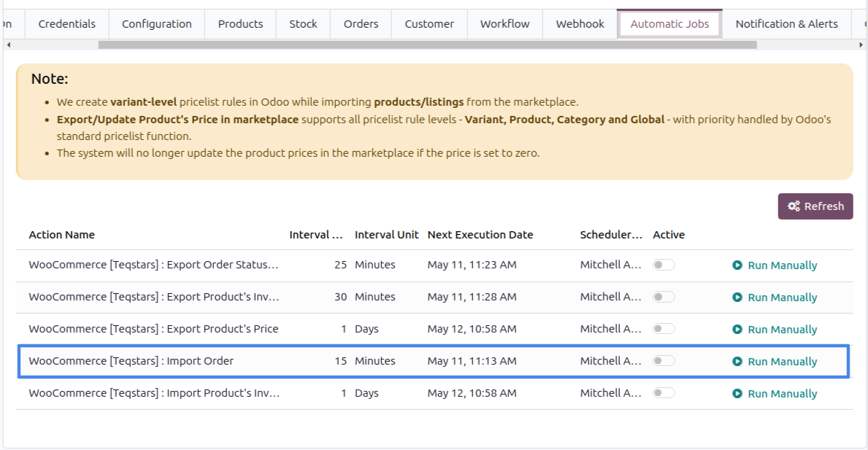This screenshot has width=868, height=450.
Task: Run Manually the Import Order job
Action: [x=775, y=362]
